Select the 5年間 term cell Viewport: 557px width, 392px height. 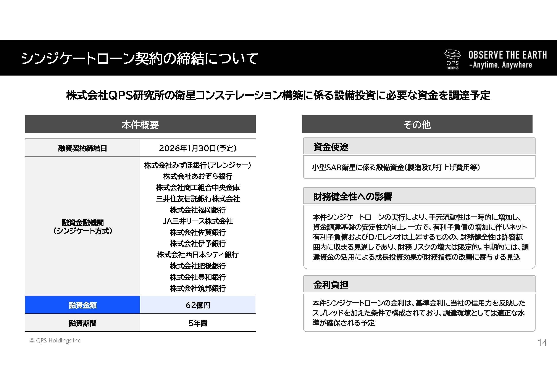[198, 323]
